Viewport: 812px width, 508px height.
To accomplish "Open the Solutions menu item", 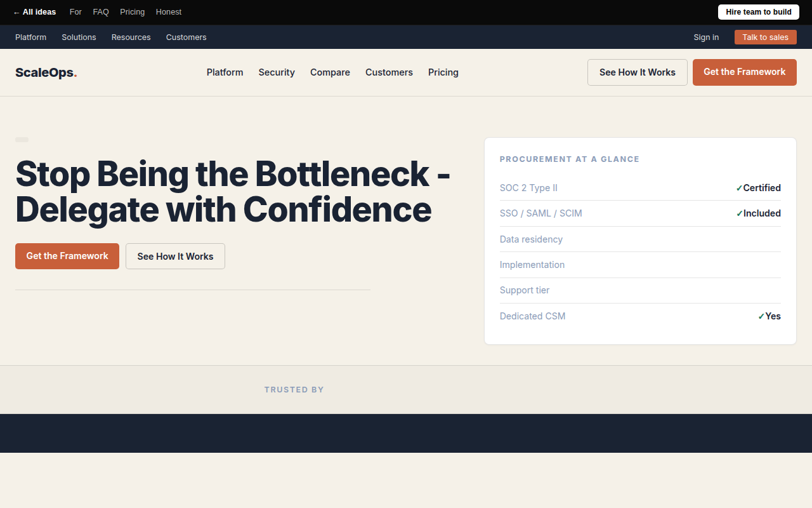I will [x=79, y=37].
